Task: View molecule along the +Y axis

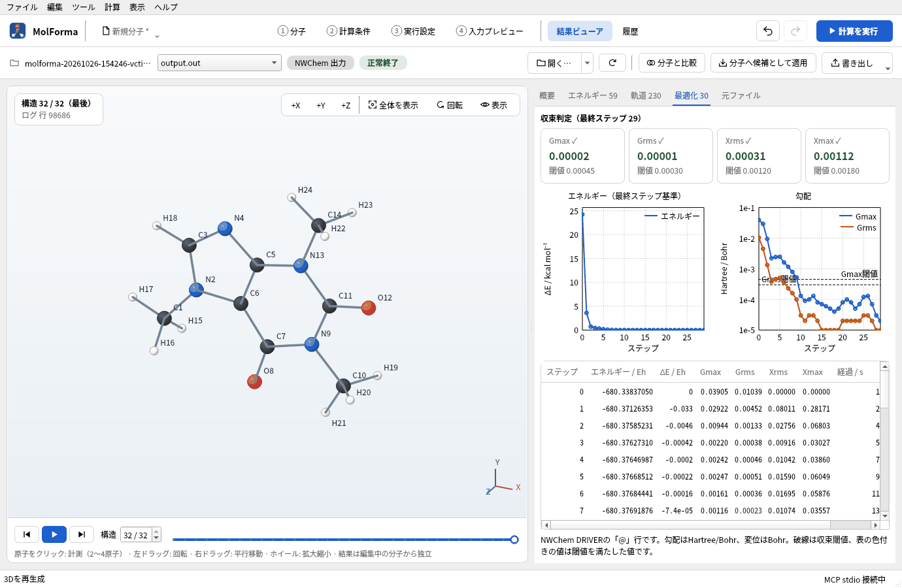Action: pos(321,105)
